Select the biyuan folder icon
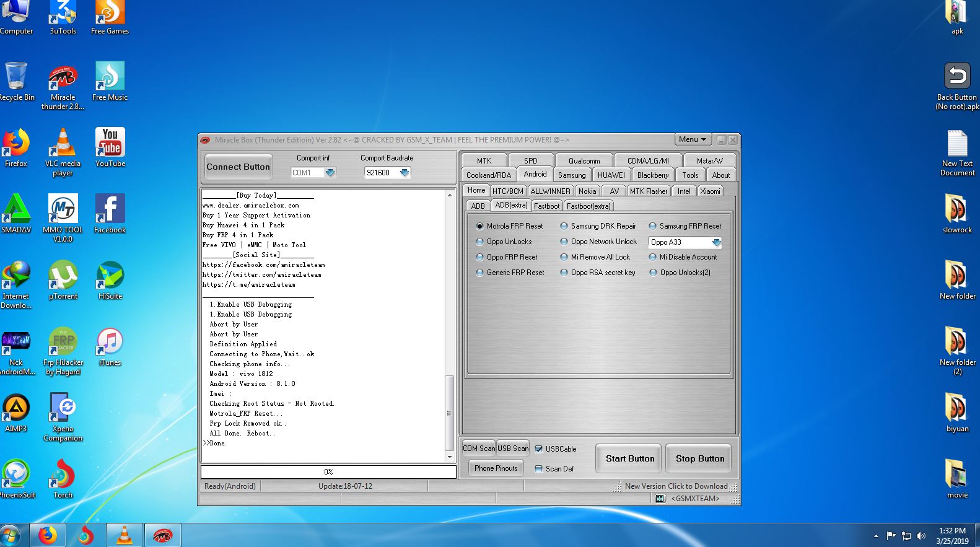The image size is (980, 547). [957, 413]
